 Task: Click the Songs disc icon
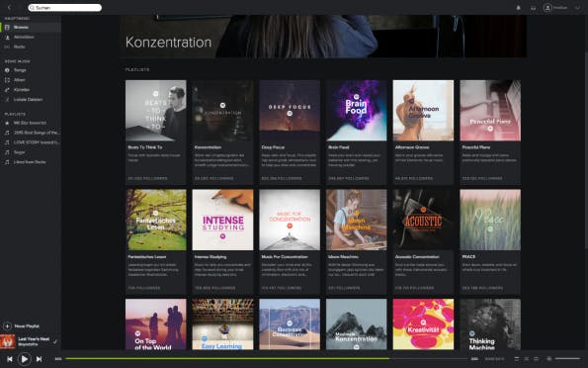pos(7,70)
